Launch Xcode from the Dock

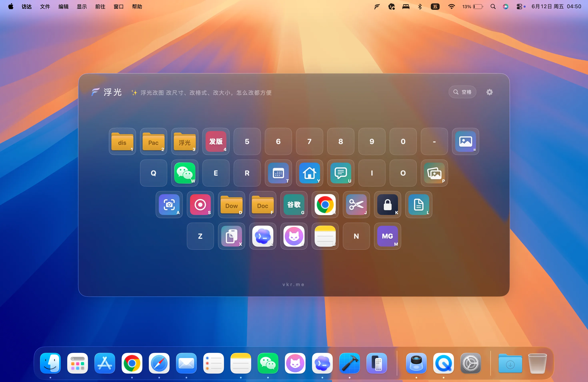[349, 363]
